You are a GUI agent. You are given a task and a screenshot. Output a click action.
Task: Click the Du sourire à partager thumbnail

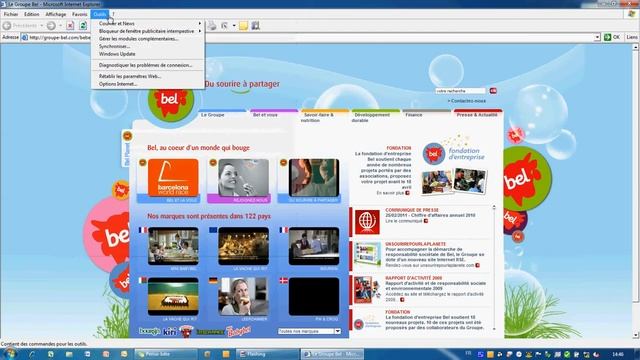(313, 178)
